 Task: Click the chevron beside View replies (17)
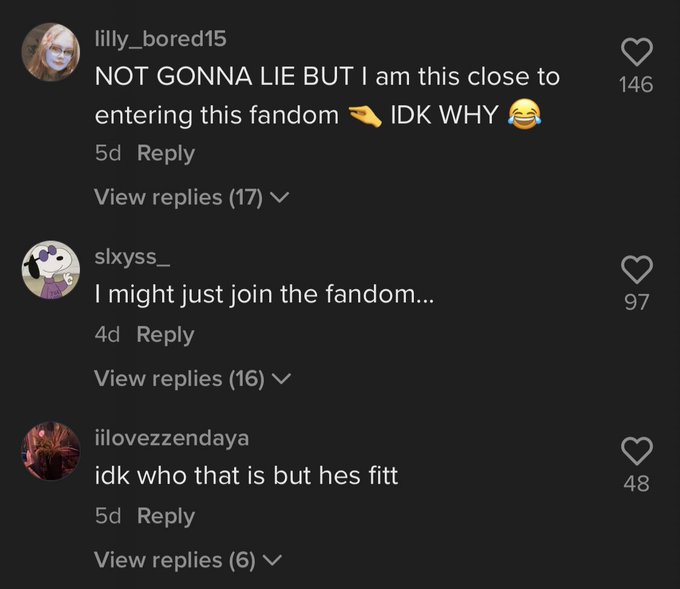(279, 198)
